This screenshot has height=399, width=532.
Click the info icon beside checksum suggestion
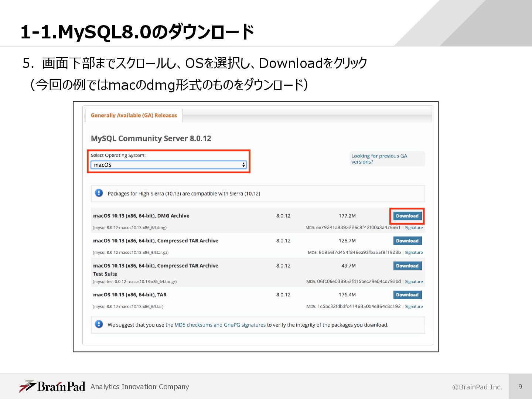tap(99, 324)
